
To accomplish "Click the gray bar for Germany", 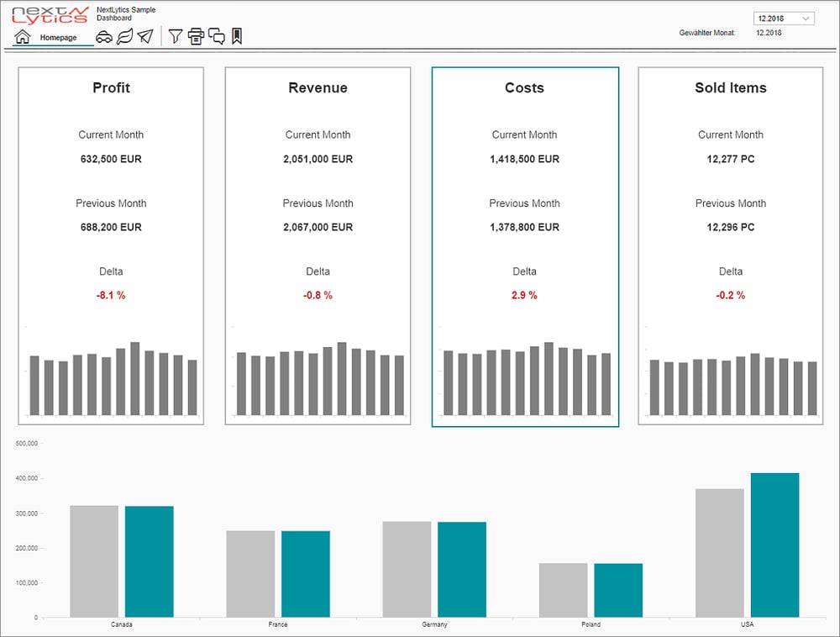I will [x=407, y=571].
